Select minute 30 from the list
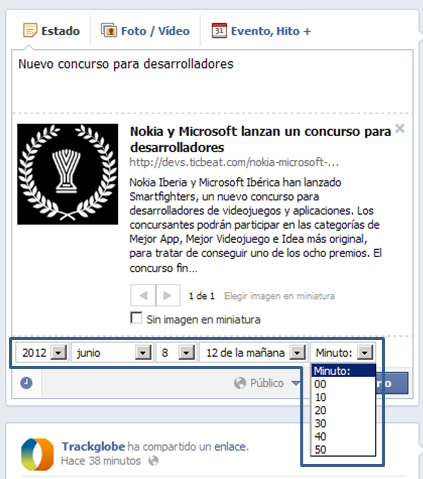Viewport: 423px width, 479px height. click(343, 423)
